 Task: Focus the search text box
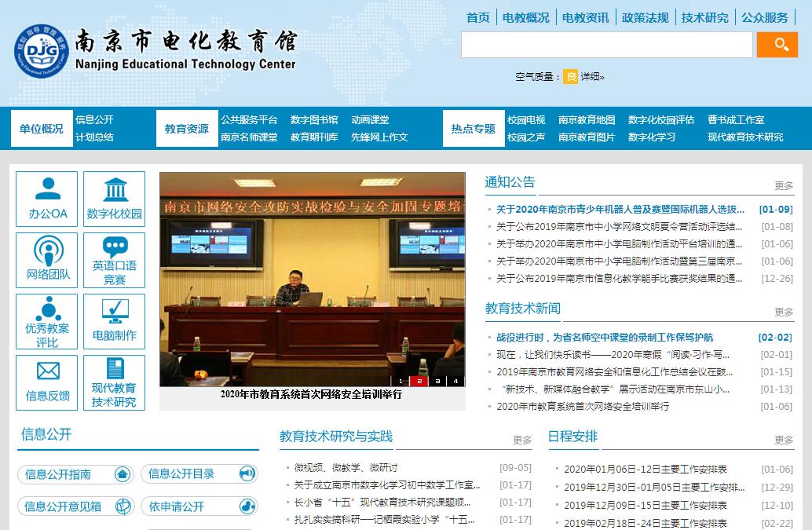point(606,45)
